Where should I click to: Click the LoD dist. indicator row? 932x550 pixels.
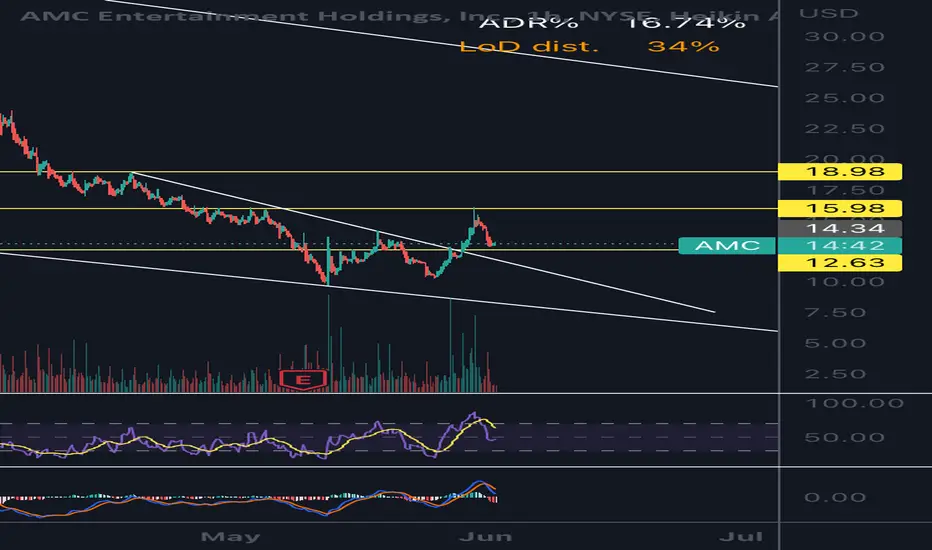coord(590,46)
